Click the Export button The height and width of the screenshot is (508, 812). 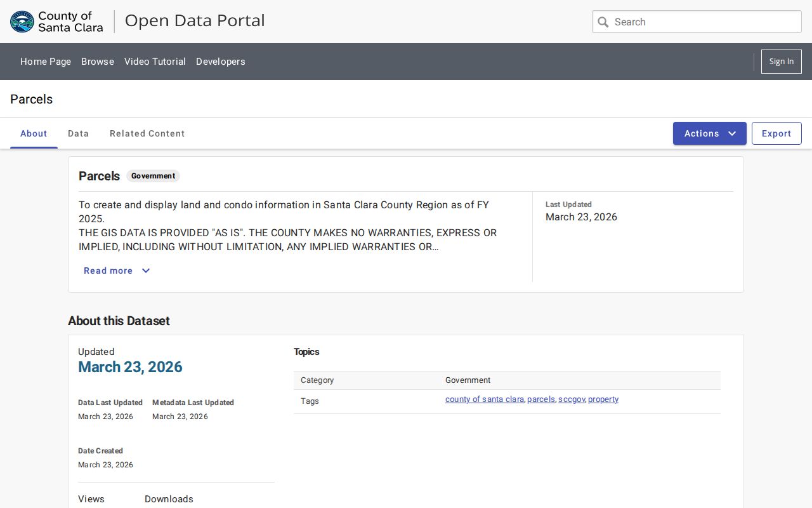point(776,133)
